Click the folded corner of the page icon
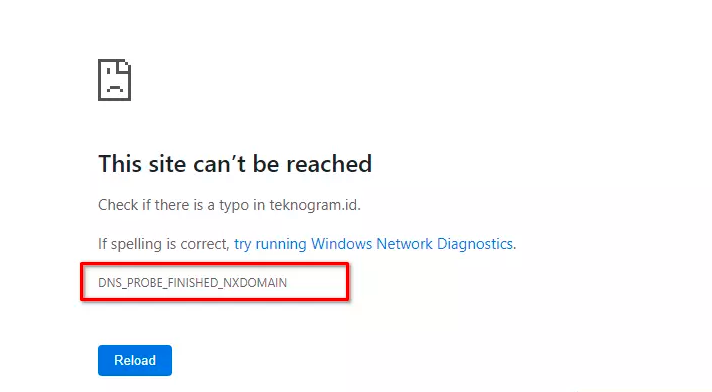Image resolution: width=712 pixels, height=392 pixels. pos(124,67)
